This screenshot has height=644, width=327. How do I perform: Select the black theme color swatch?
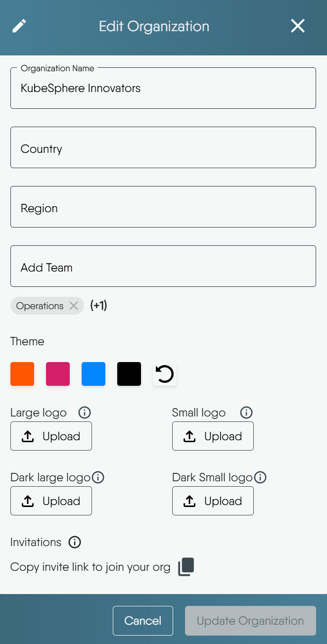(129, 374)
